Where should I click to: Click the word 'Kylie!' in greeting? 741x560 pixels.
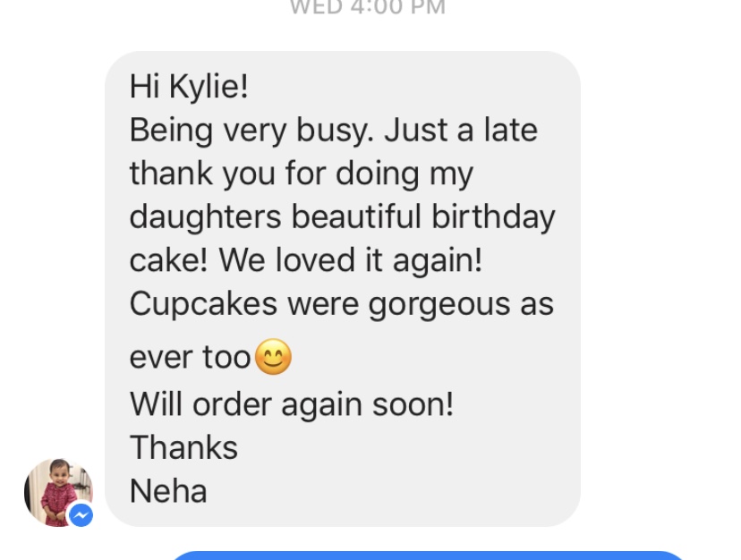[209, 87]
